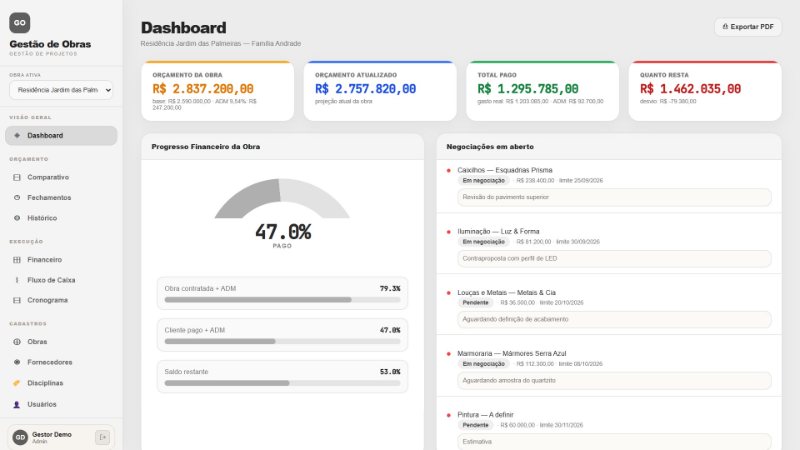
Task: Click the Obra contratada + ADM progress bar
Action: 282,300
